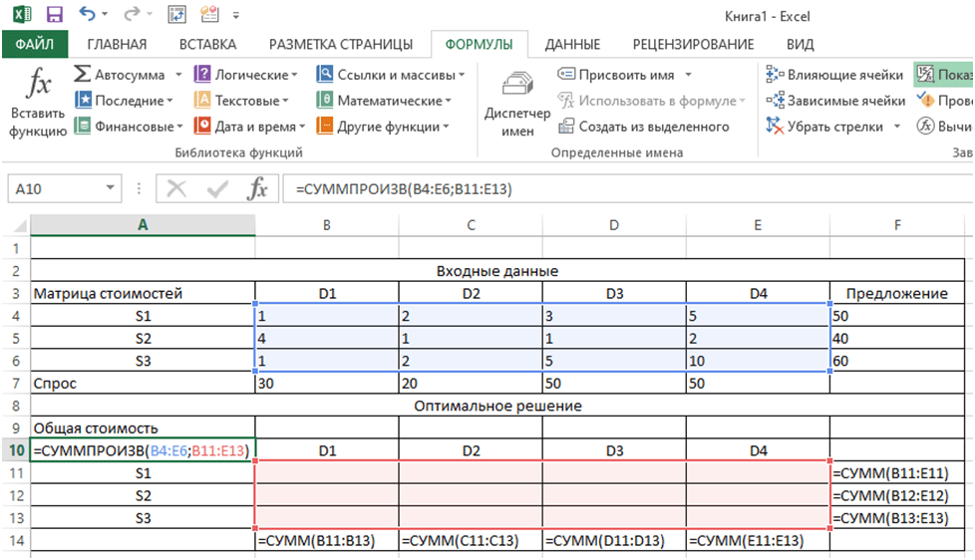The image size is (975, 560).
Task: Click Создать из выделенного button
Action: [644, 127]
